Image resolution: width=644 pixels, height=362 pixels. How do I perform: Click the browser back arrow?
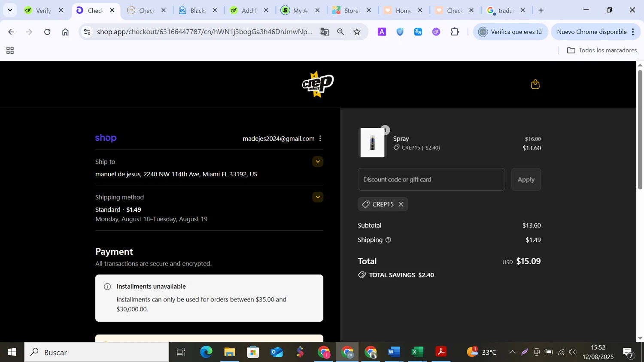pos(11,32)
